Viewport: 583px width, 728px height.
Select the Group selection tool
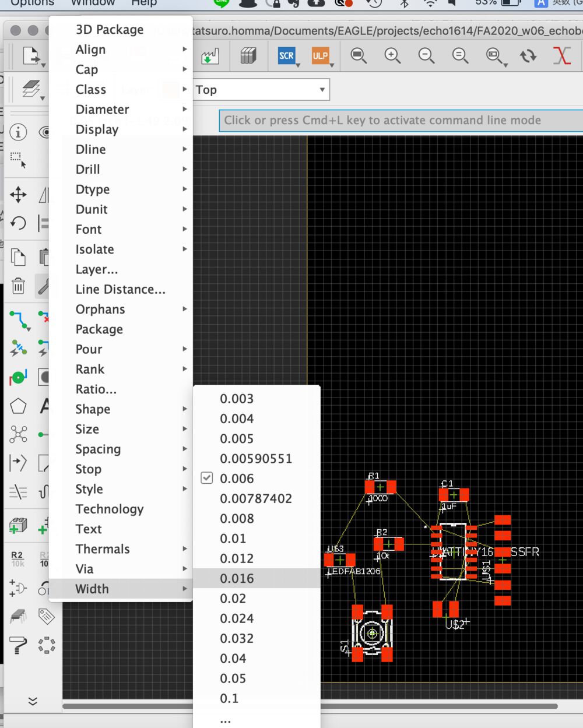coord(18,160)
